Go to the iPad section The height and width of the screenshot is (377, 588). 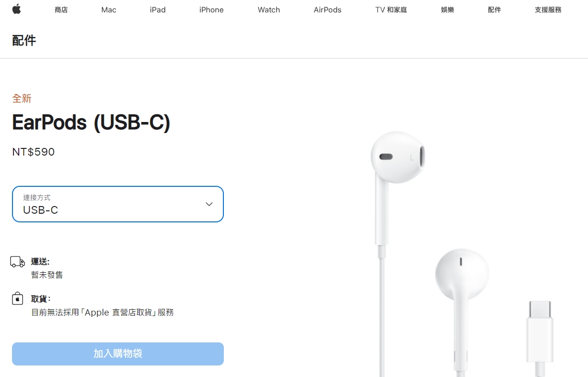158,10
